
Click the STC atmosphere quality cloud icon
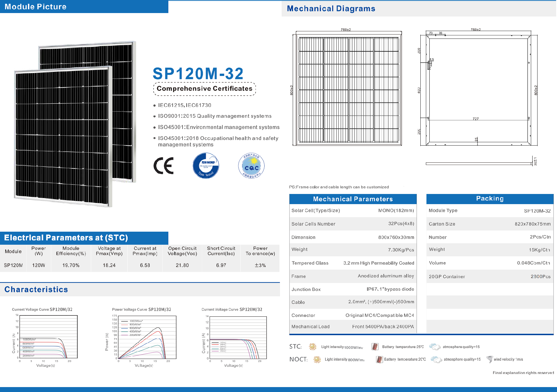[x=435, y=346]
